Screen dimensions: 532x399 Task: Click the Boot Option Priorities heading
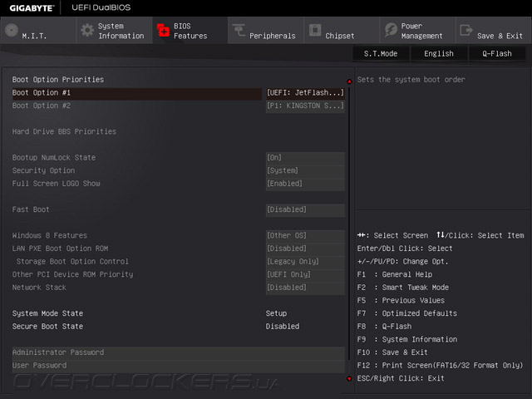58,80
